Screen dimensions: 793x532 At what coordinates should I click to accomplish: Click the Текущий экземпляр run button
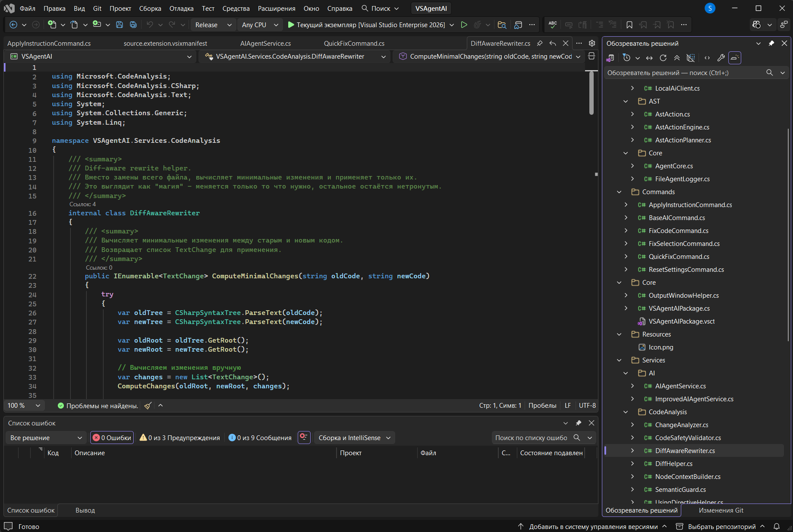pos(366,25)
